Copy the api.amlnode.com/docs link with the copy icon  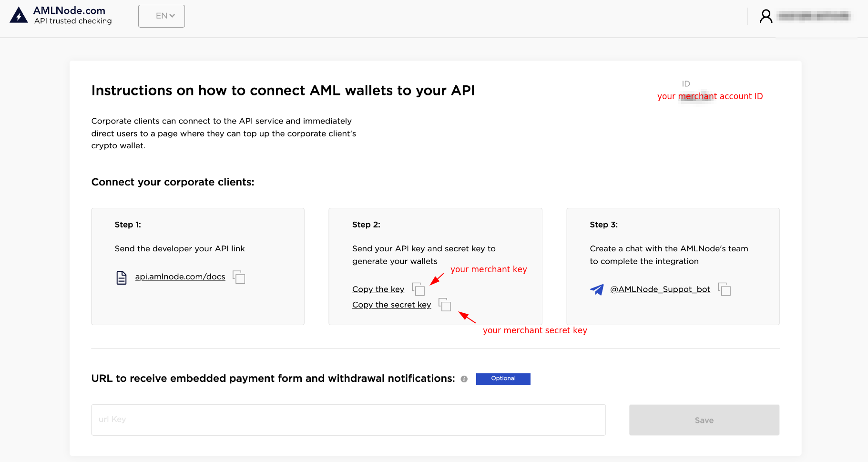pos(239,277)
